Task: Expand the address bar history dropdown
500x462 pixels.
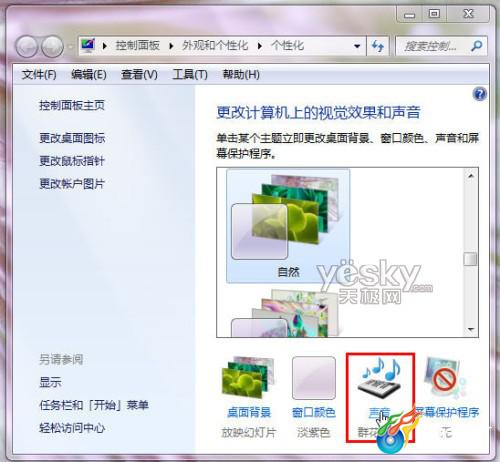Action: pyautogui.click(x=357, y=46)
